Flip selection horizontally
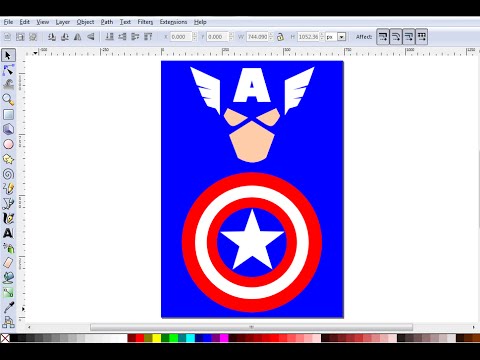 (78, 37)
